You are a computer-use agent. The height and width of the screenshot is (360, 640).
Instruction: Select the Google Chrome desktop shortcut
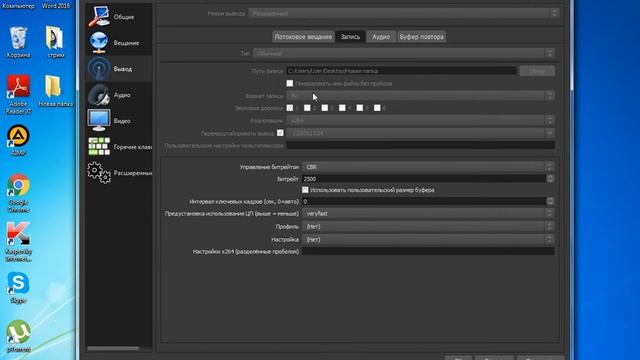click(x=18, y=193)
